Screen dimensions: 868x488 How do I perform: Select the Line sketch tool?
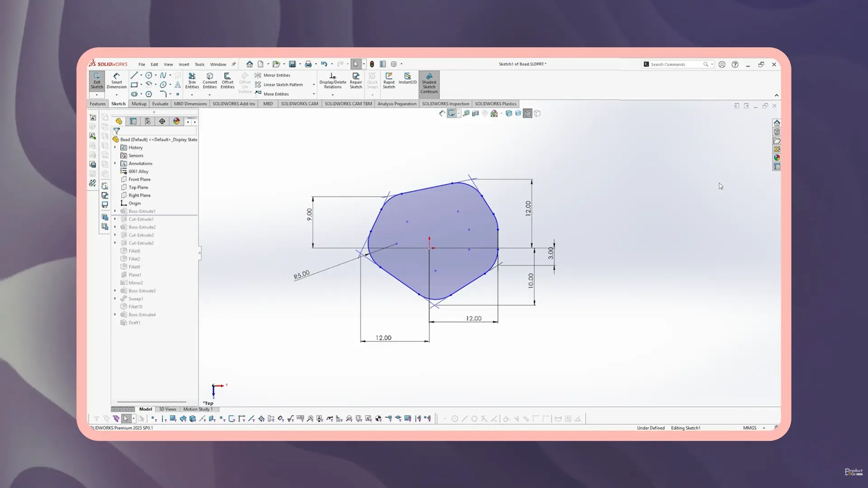(x=134, y=75)
